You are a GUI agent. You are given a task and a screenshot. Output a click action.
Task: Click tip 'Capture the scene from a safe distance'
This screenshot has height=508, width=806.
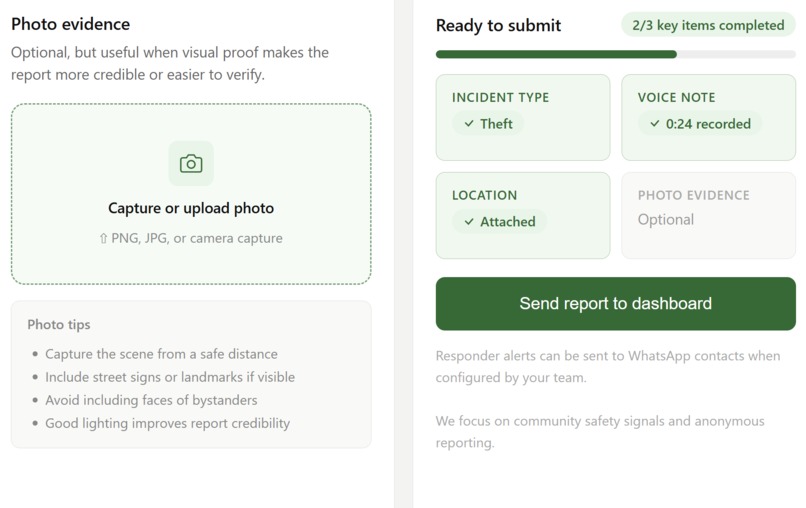tap(161, 354)
